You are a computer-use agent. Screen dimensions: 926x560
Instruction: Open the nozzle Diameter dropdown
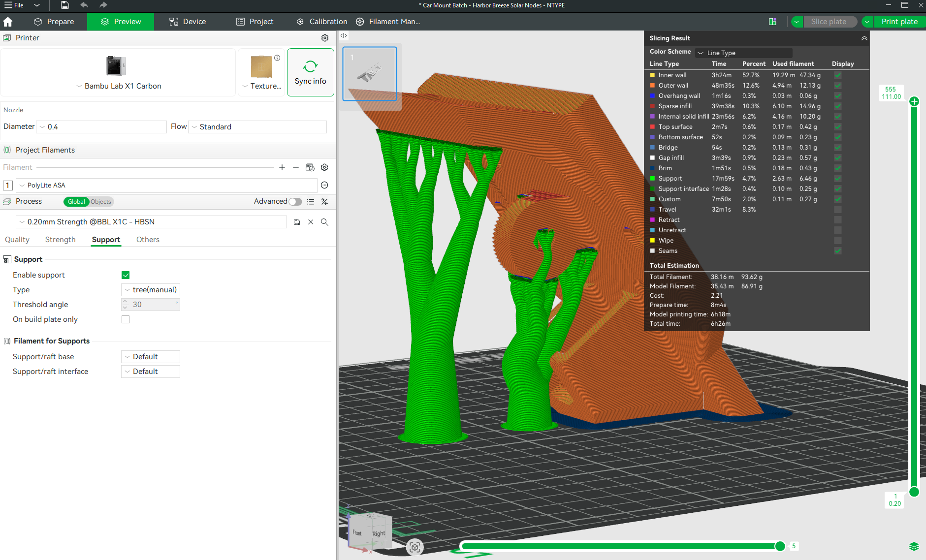coord(102,127)
